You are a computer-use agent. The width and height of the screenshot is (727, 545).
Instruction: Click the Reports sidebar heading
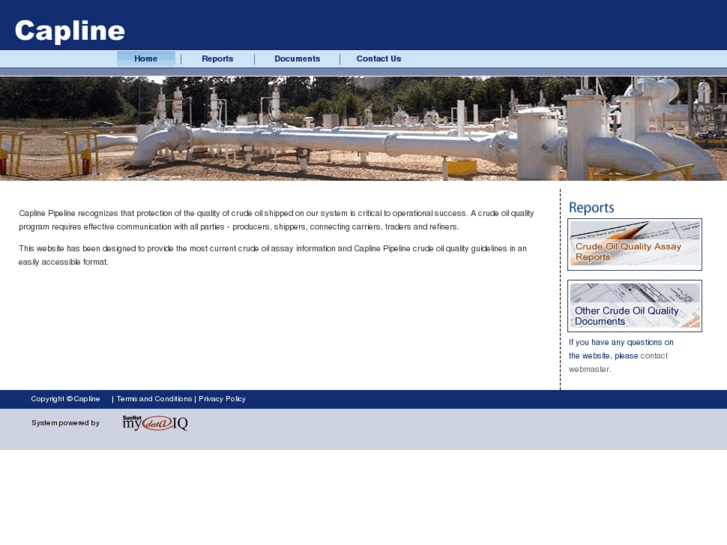591,207
